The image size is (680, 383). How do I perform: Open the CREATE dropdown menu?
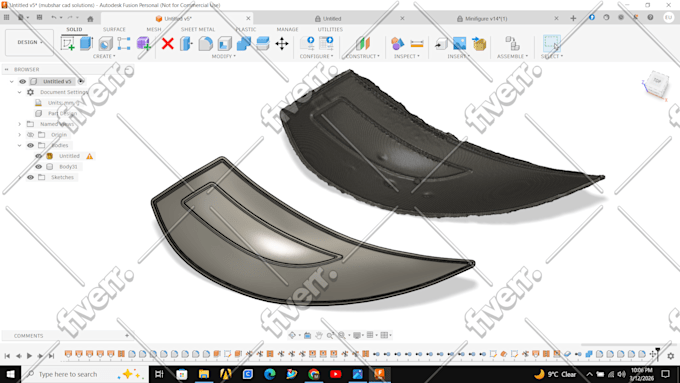point(104,56)
